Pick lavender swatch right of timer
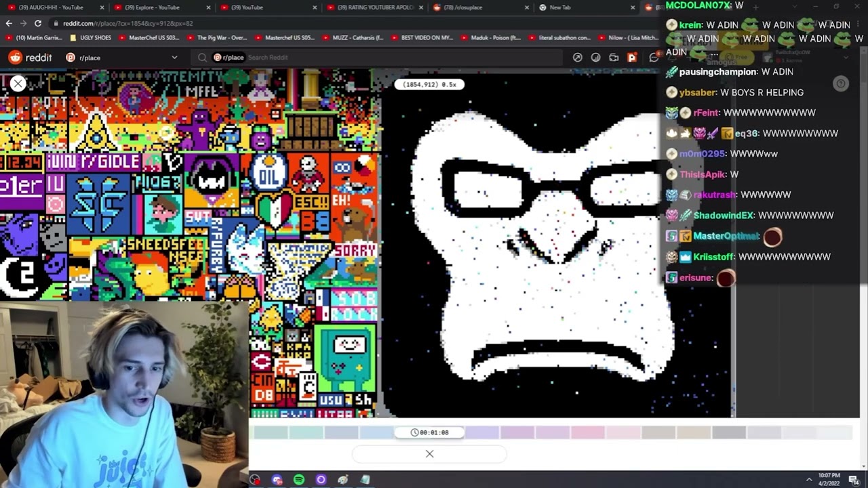Image resolution: width=868 pixels, height=488 pixels. (x=482, y=432)
